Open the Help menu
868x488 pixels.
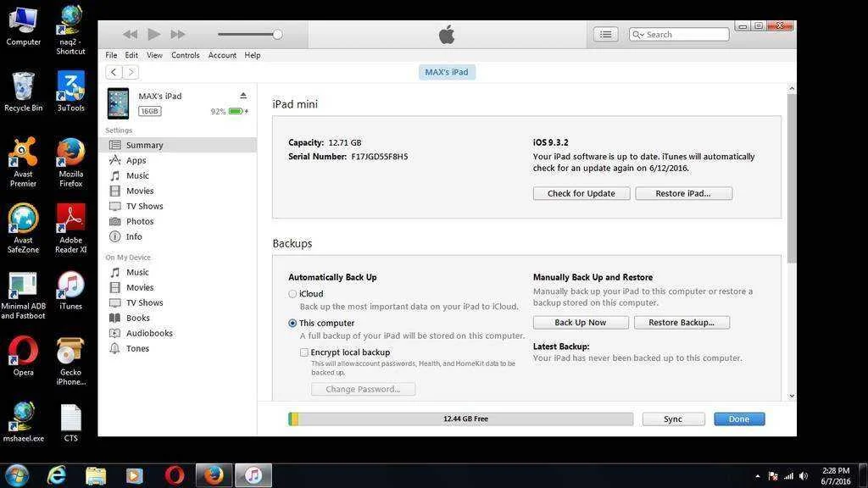coord(253,55)
